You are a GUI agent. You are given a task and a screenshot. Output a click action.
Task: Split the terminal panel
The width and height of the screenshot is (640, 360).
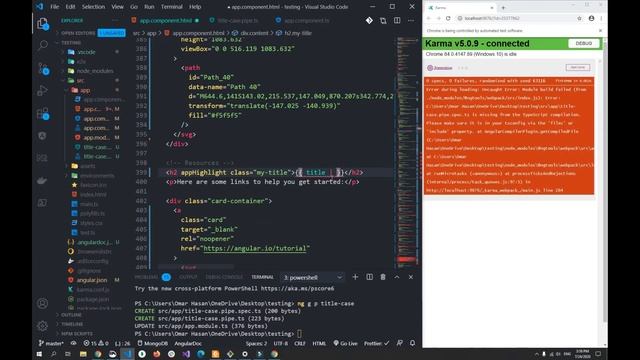[369, 277]
